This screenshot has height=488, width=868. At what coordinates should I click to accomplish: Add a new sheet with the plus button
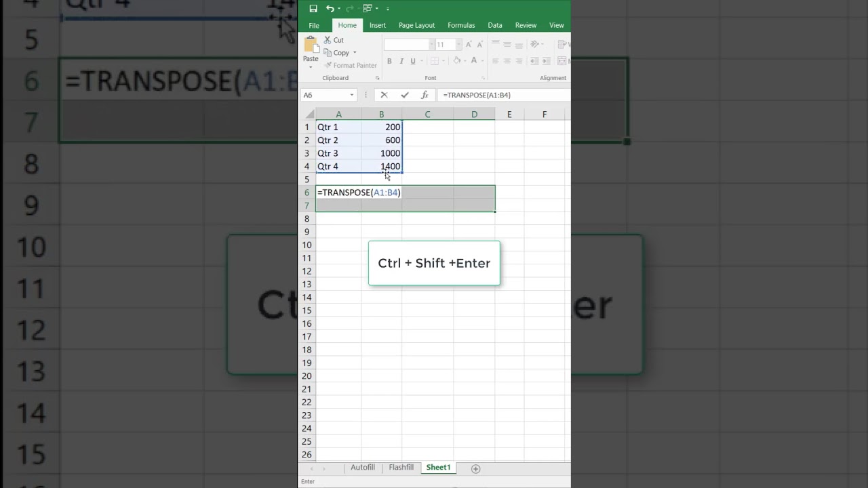click(x=475, y=468)
